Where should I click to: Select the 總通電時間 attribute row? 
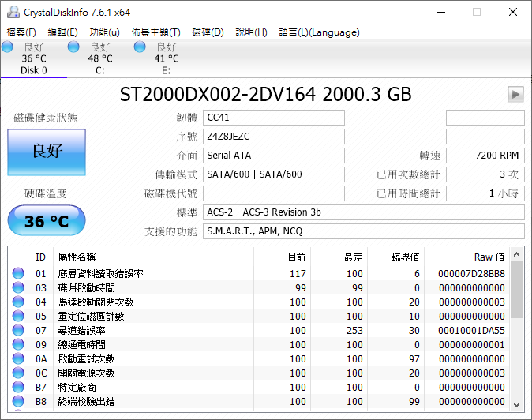259,345
